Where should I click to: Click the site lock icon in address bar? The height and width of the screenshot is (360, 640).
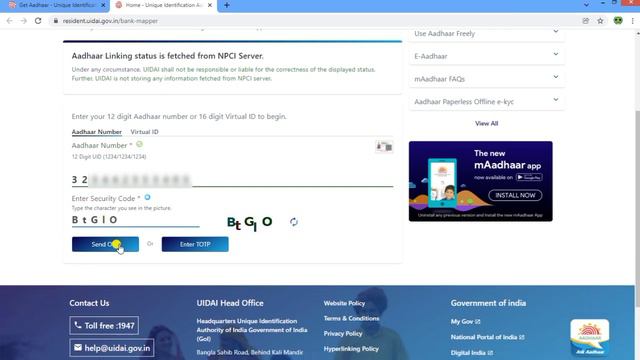(x=56, y=21)
